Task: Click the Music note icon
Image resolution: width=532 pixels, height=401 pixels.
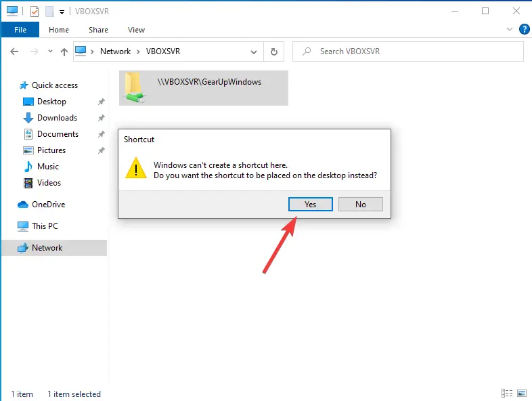Action: point(28,167)
